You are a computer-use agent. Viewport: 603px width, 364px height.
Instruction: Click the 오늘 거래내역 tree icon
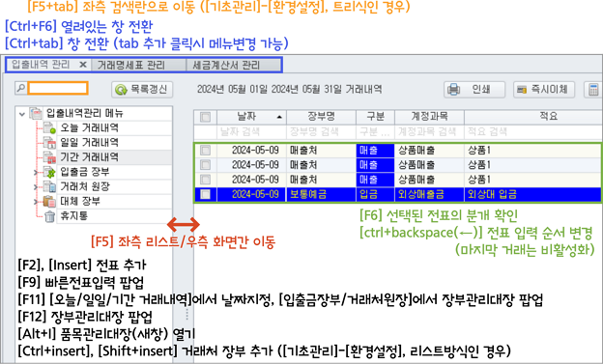[49, 128]
